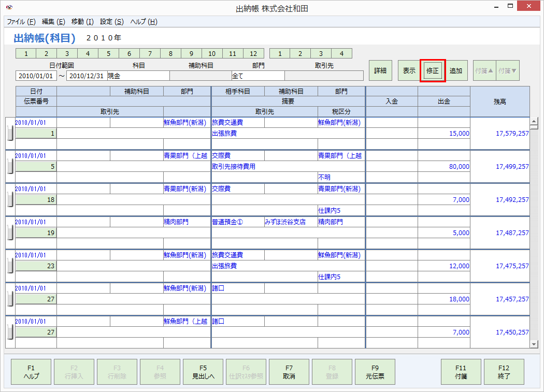
Task: Click the 詳細 button
Action: click(380, 70)
